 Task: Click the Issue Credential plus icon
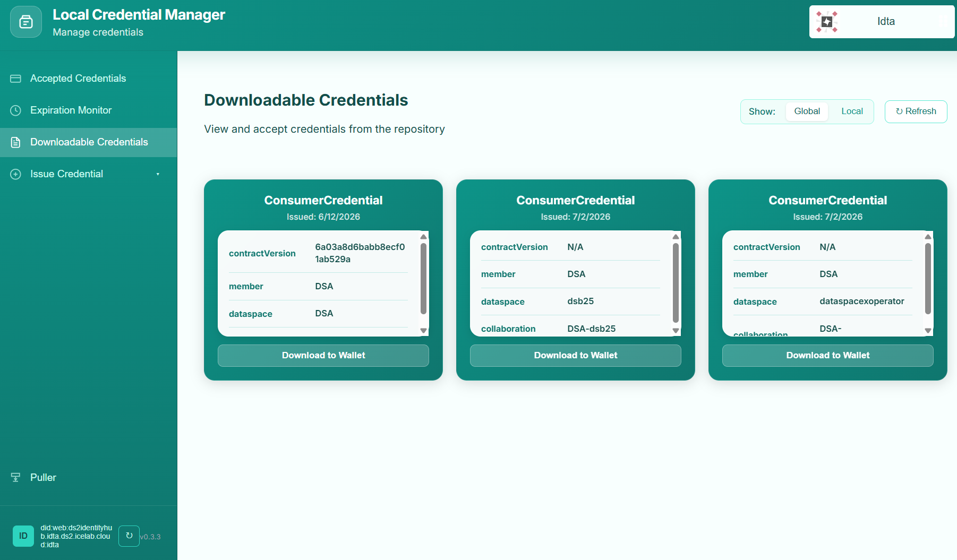pos(16,174)
